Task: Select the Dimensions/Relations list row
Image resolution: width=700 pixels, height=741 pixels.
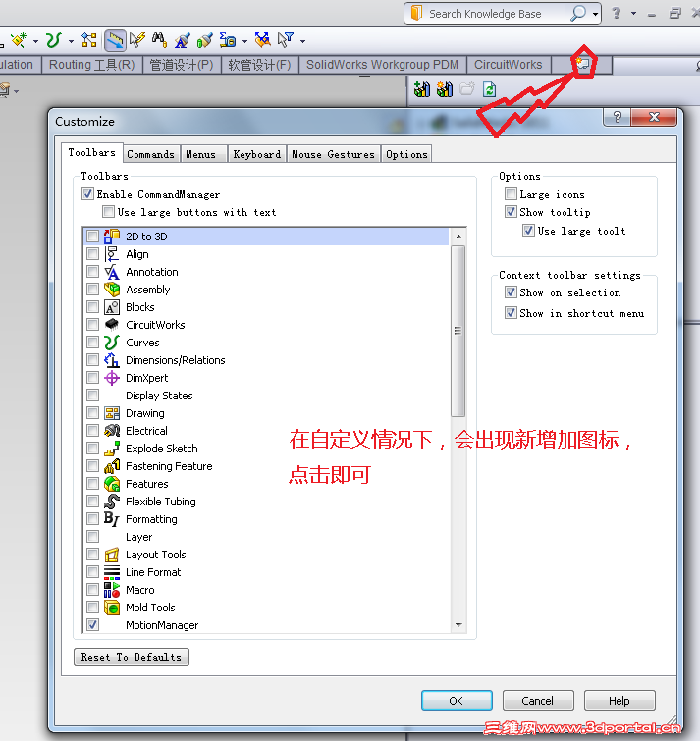Action: click(267, 360)
